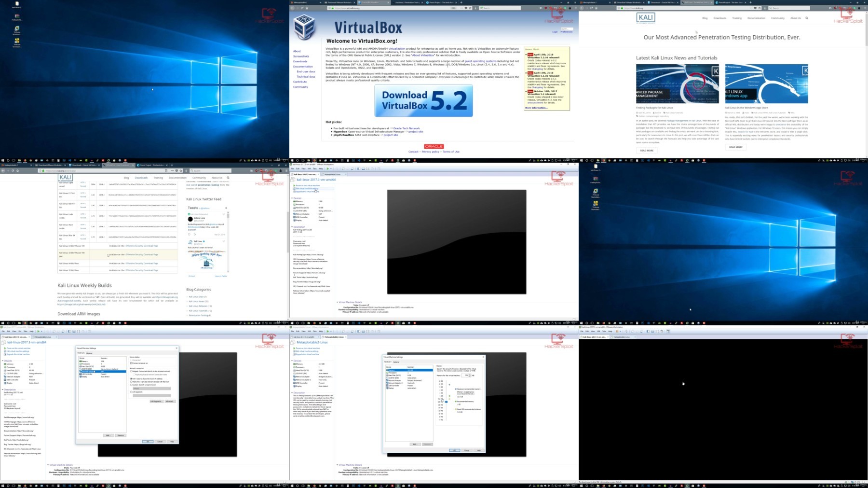Open a new tab beside the Parrot Project tab on the VirtualBox page
Screen dimensions: 868x488
point(461,2)
